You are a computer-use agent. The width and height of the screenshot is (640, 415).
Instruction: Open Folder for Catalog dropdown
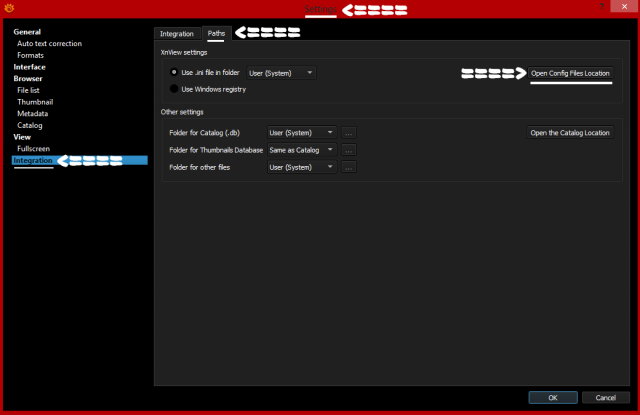(x=302, y=133)
